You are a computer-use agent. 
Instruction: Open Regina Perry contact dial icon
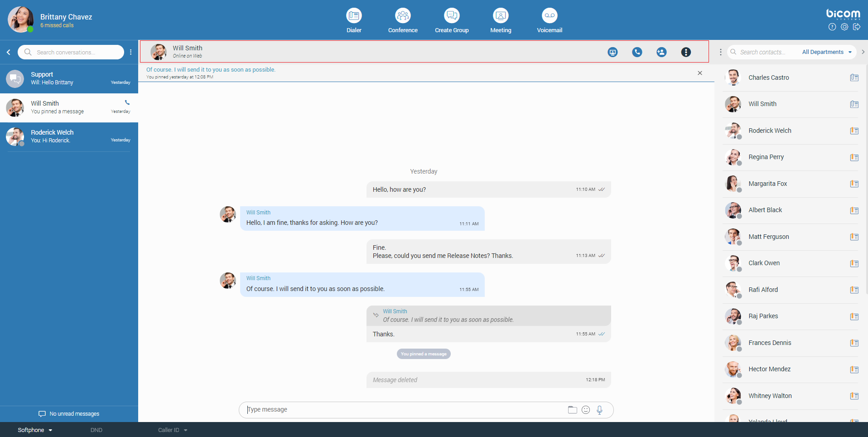point(854,157)
